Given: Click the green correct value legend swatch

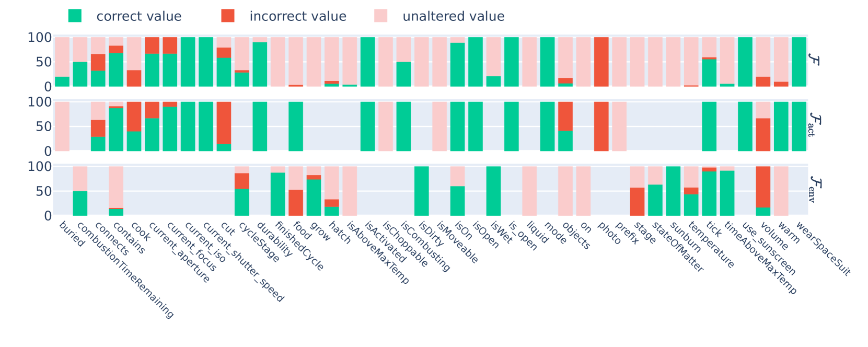Looking at the screenshot, I should 75,16.
